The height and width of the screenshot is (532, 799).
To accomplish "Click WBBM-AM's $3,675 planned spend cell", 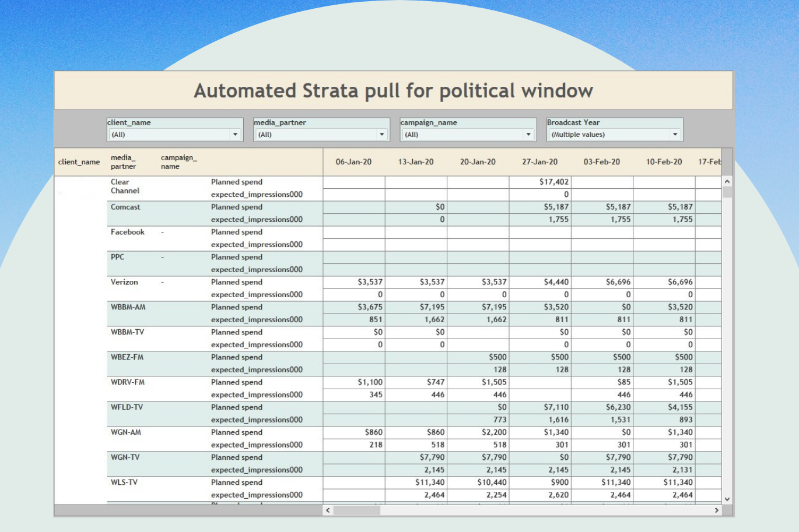I will tap(354, 307).
